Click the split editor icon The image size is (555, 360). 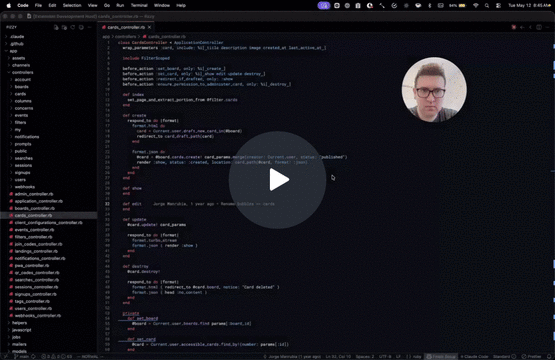click(x=539, y=27)
